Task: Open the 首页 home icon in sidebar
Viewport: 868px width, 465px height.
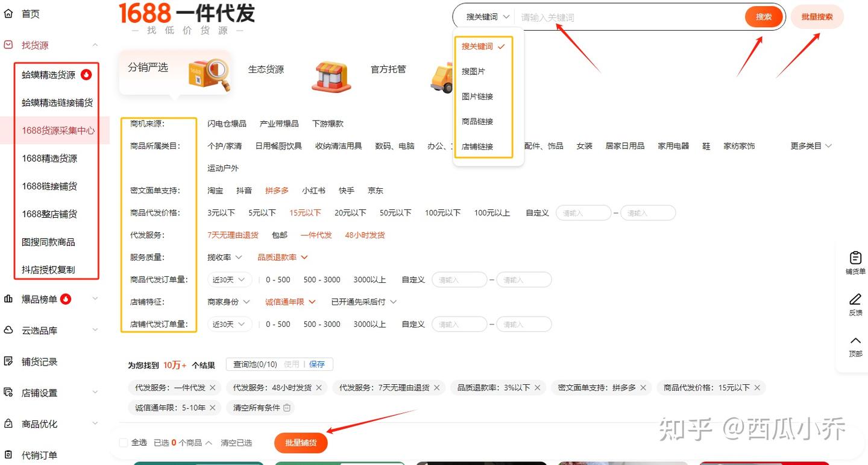Action: pyautogui.click(x=8, y=13)
